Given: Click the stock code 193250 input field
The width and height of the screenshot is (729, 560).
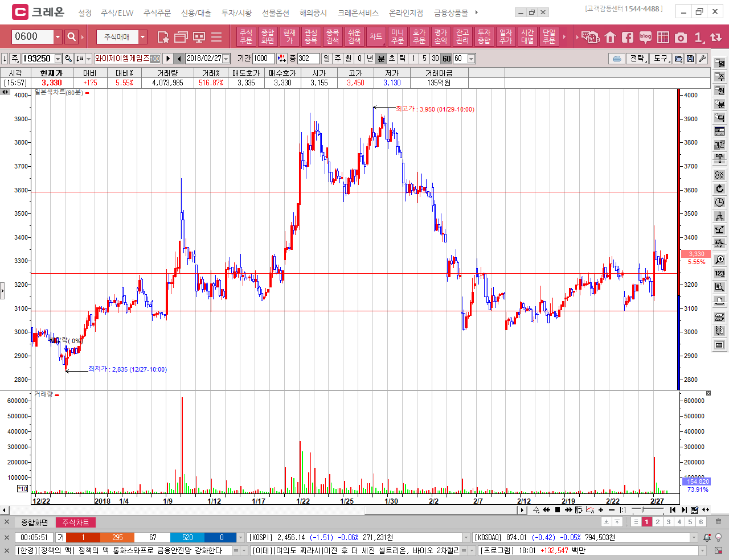Looking at the screenshot, I should click(x=38, y=59).
